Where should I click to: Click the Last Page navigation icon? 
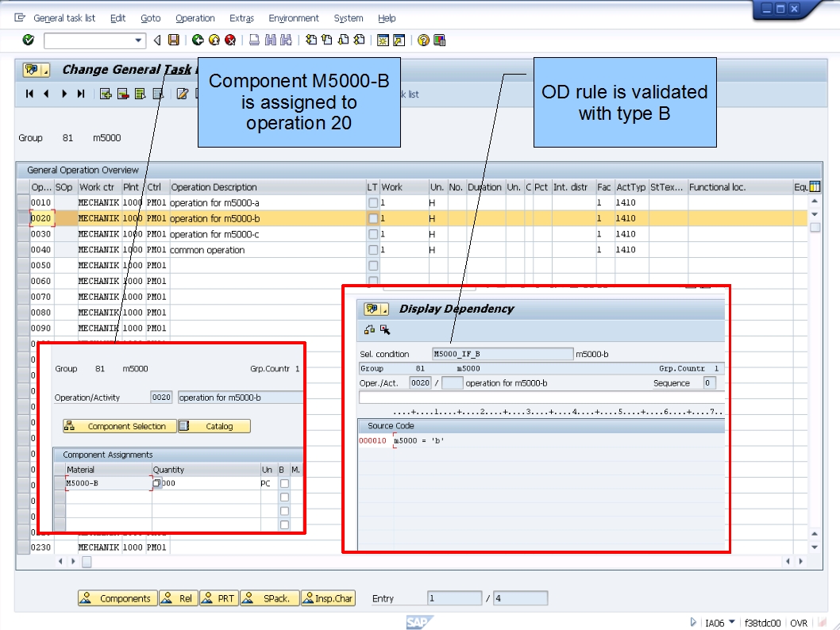[81, 94]
